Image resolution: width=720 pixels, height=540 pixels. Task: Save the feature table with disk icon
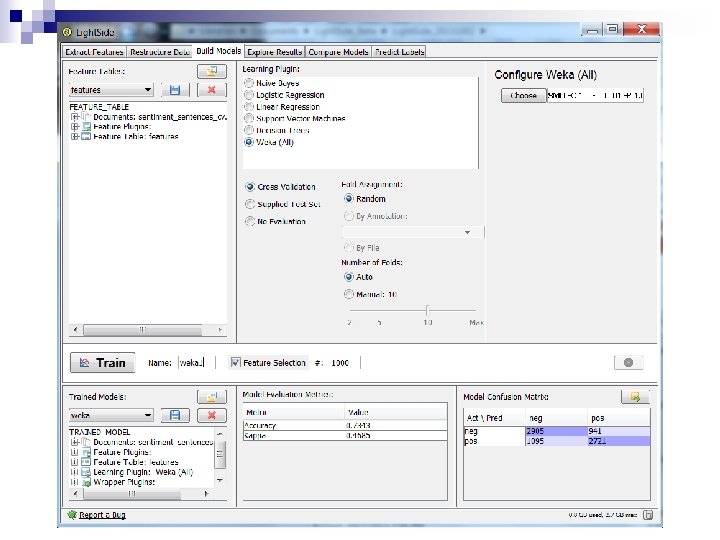[175, 90]
